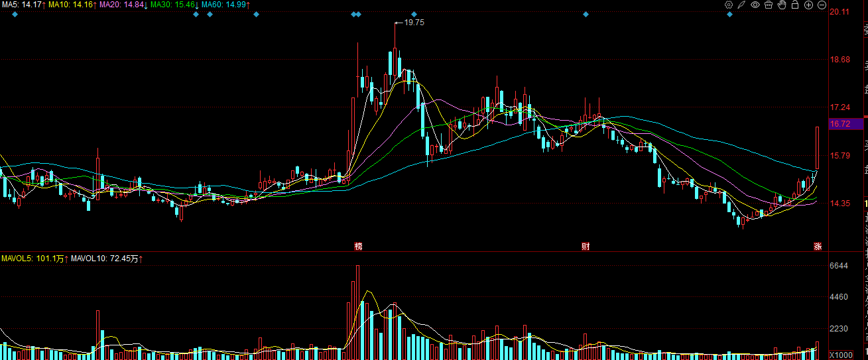Click the 榜 event marker
The image size is (868, 360).
click(358, 247)
